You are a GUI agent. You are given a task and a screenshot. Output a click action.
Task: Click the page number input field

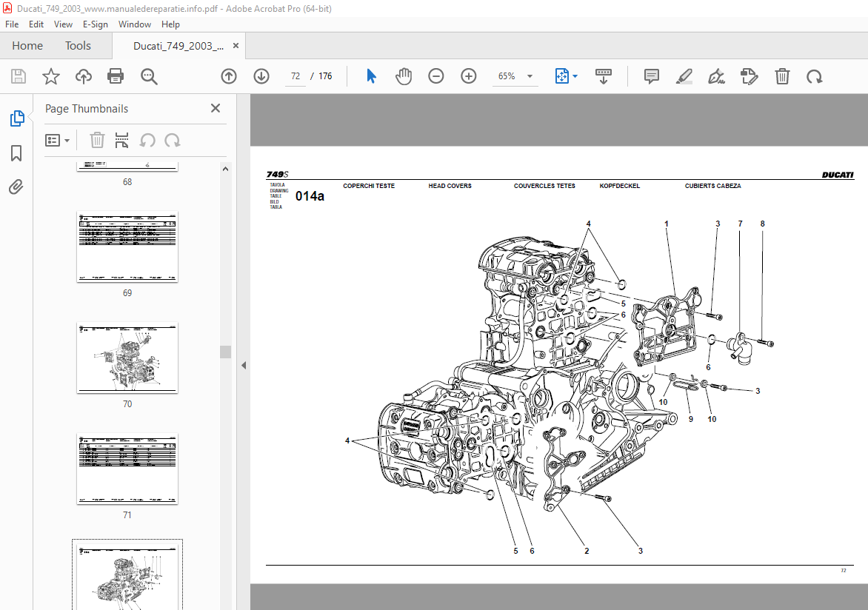pyautogui.click(x=296, y=76)
